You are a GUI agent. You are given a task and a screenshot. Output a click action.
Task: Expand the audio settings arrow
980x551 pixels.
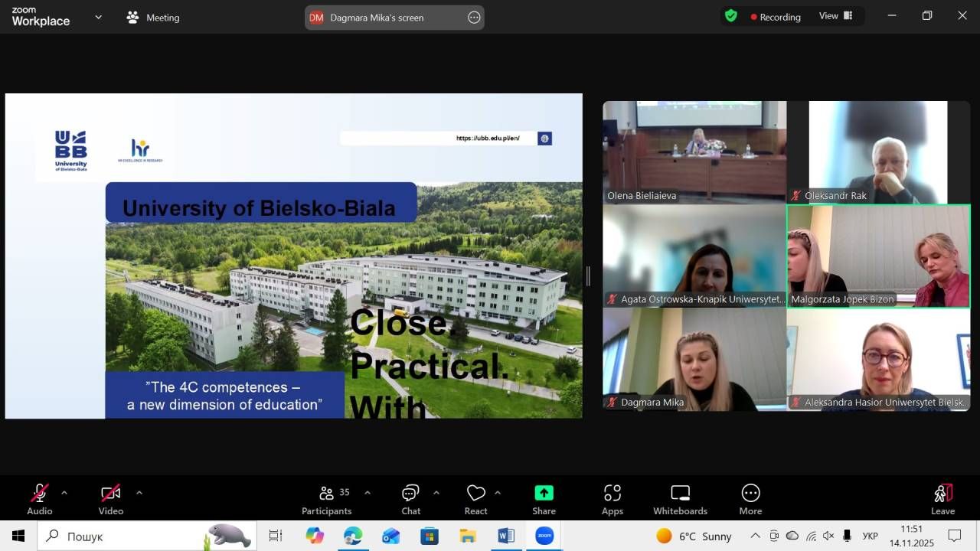pyautogui.click(x=64, y=493)
